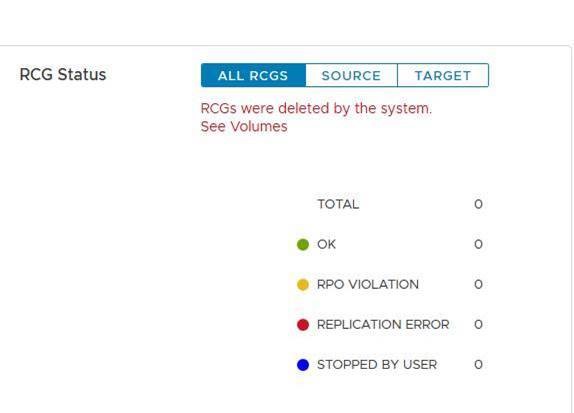
Task: Switch to the TARGET tab
Action: [443, 75]
